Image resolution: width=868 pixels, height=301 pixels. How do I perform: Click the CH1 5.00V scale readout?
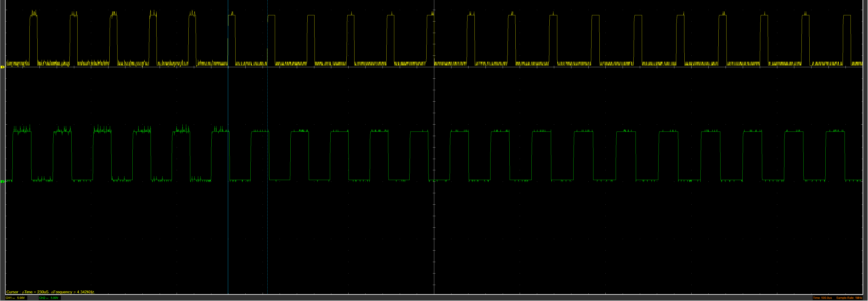point(21,298)
